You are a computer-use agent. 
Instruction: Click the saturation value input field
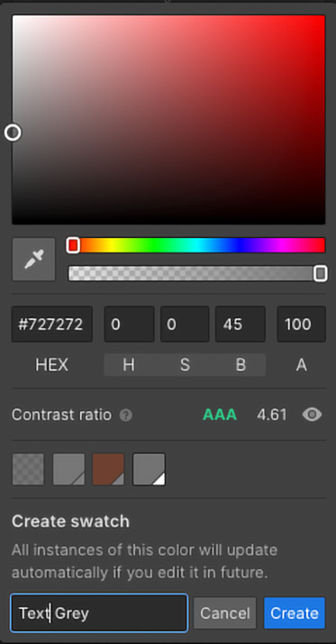tap(185, 324)
